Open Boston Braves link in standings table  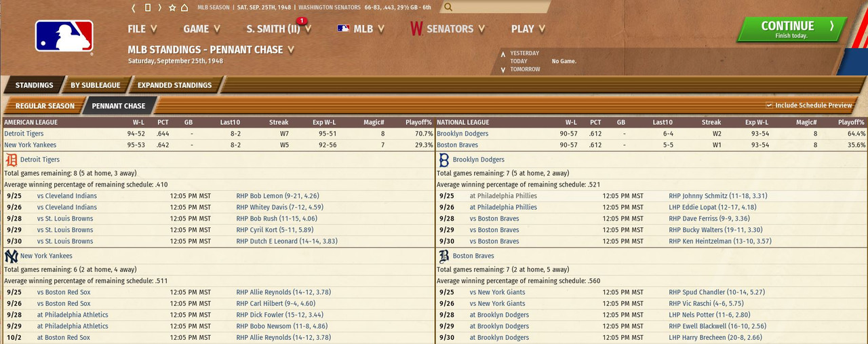pos(457,145)
